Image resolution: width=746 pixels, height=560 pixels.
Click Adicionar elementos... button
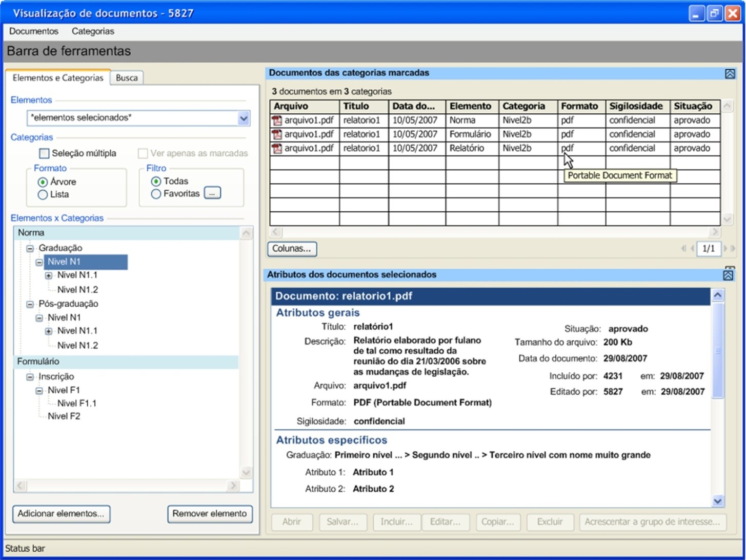[61, 514]
